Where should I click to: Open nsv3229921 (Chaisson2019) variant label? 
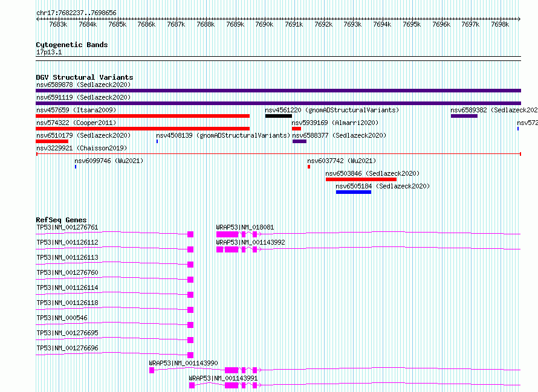[82, 148]
